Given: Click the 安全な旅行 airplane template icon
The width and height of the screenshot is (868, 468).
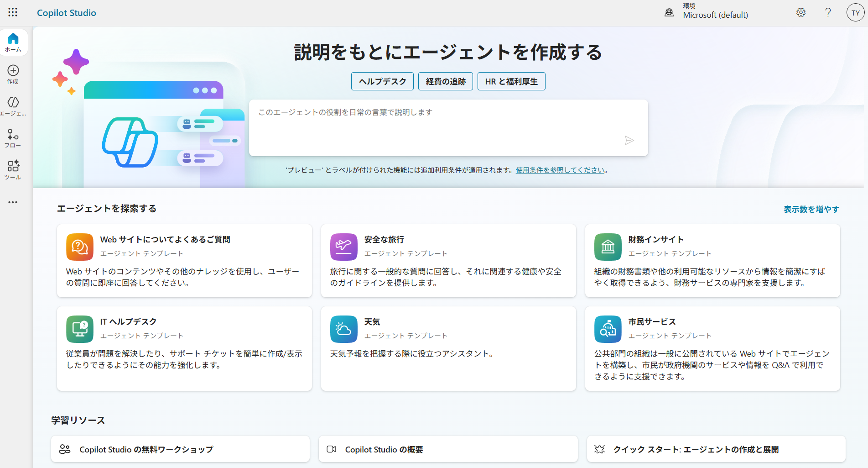Looking at the screenshot, I should pos(344,247).
